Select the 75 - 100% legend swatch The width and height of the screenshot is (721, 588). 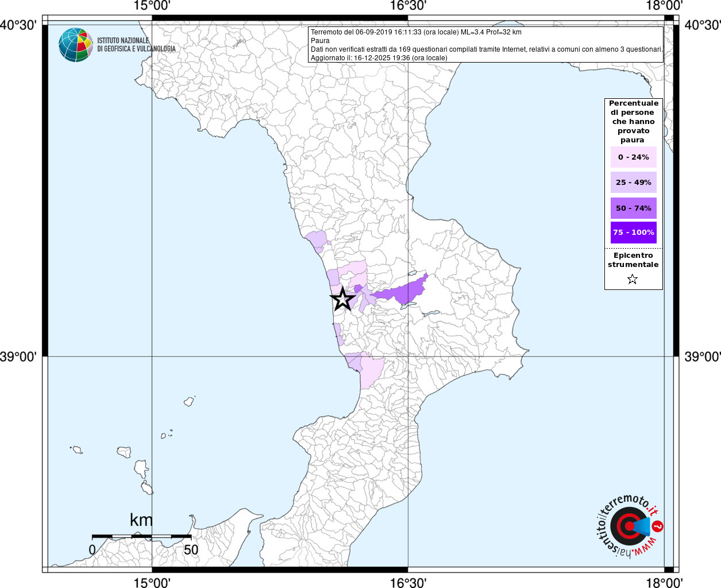tap(634, 233)
